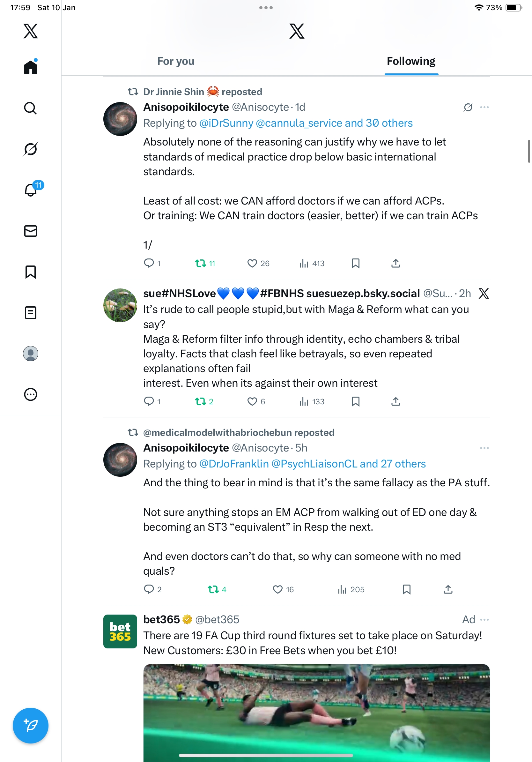Image resolution: width=532 pixels, height=762 pixels.
Task: Open Bookmarks in the left sidebar
Action: click(x=31, y=272)
